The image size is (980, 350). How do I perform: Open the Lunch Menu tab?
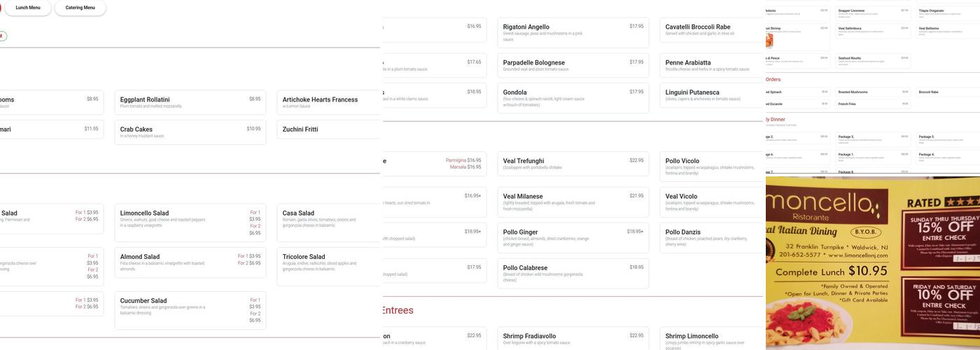tap(28, 8)
